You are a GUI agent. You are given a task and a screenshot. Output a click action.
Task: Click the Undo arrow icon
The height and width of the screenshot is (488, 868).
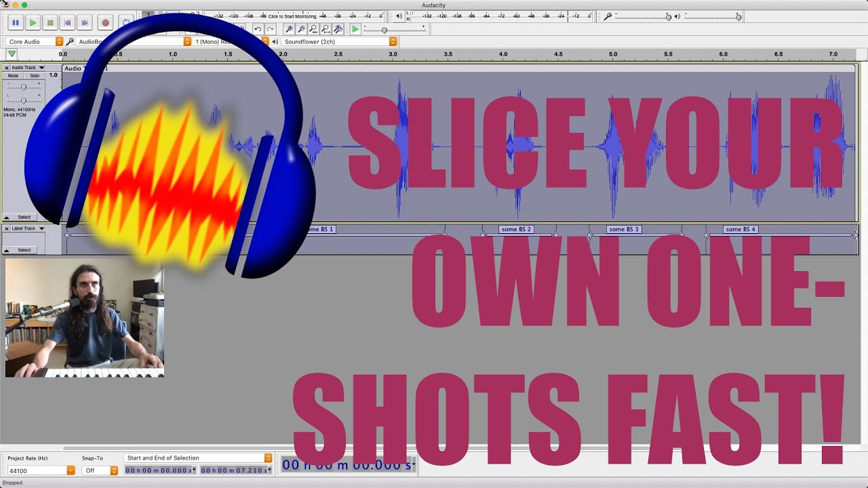(258, 29)
